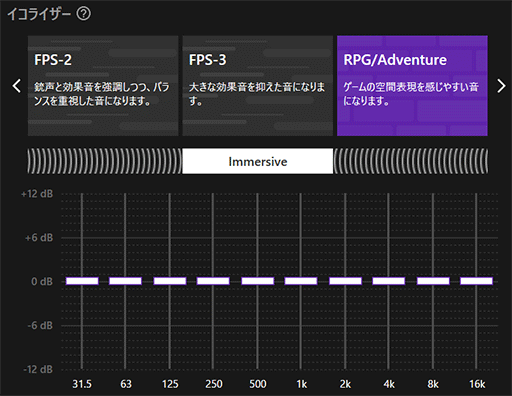Show next presets with right arrow
The image size is (512, 396).
[501, 86]
